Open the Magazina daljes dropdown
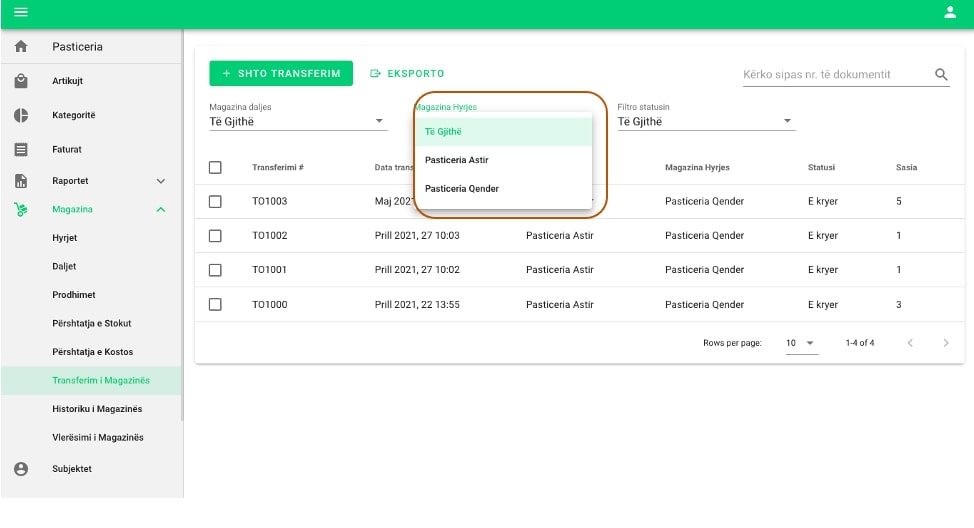This screenshot has width=974, height=528. (x=297, y=121)
